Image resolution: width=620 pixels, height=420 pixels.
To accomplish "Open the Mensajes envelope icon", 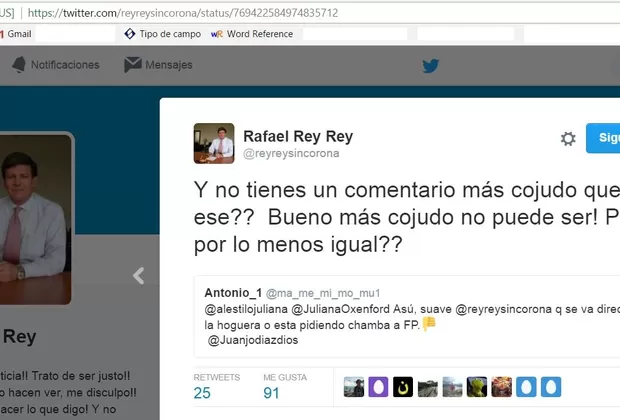I will 133,64.
